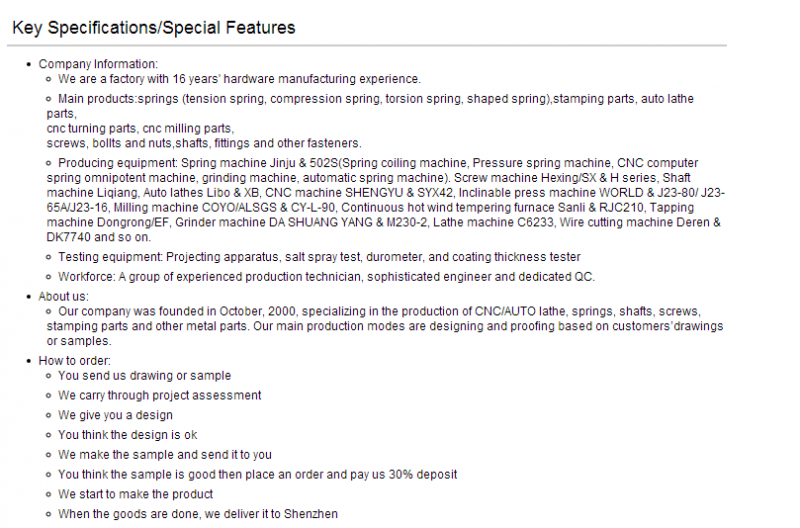Click the Workforce description line
The height and width of the screenshot is (528, 800).
pyautogui.click(x=327, y=276)
